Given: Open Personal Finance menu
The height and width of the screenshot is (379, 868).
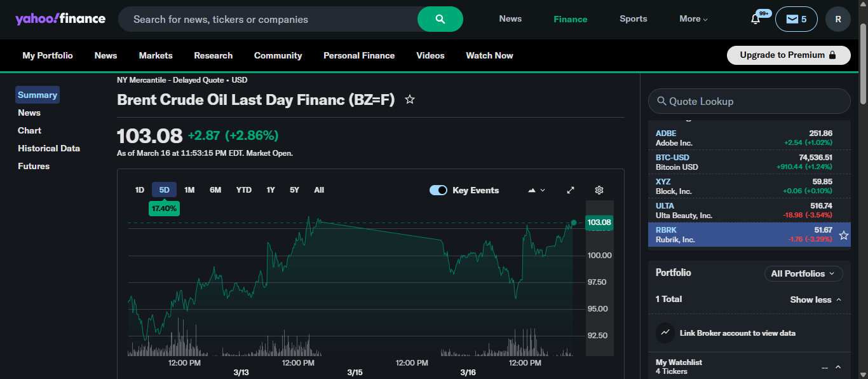Looking at the screenshot, I should tap(359, 55).
